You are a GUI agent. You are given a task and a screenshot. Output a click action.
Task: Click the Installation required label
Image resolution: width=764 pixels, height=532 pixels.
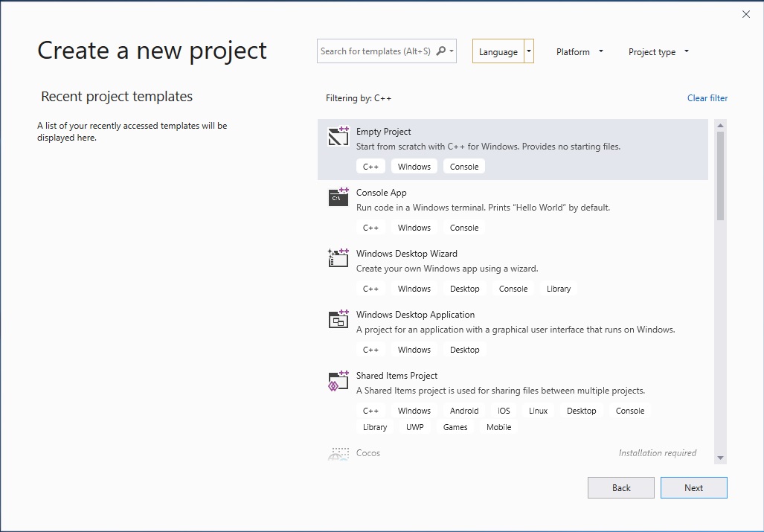658,453
